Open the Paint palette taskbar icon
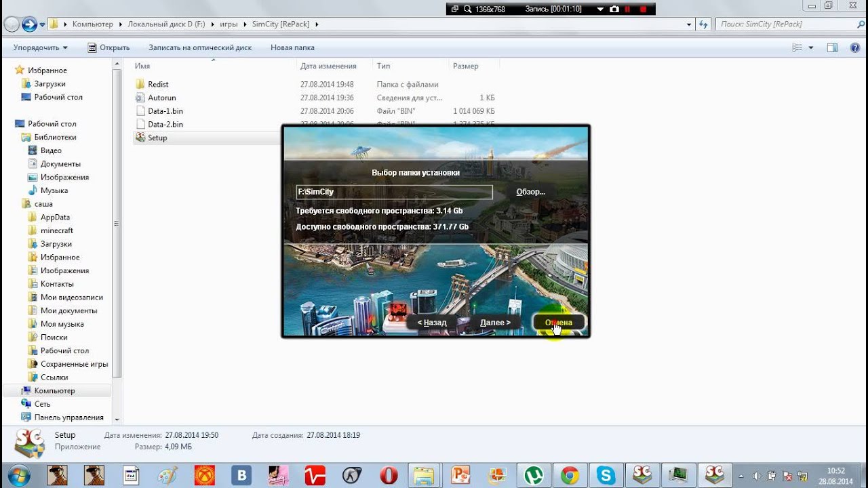Viewport: 868px width, 488px height. tap(167, 475)
